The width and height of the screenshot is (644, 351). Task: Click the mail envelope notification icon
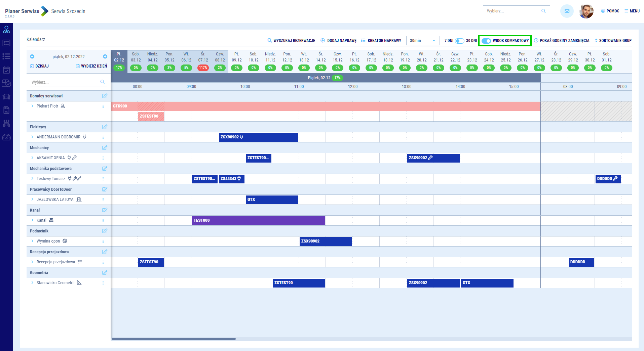click(x=567, y=11)
